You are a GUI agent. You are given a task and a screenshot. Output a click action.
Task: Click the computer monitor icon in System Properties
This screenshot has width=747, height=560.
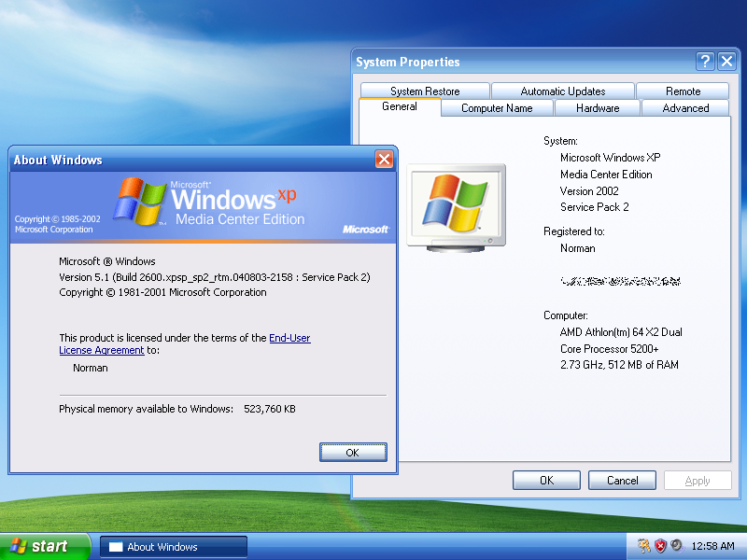(x=456, y=205)
